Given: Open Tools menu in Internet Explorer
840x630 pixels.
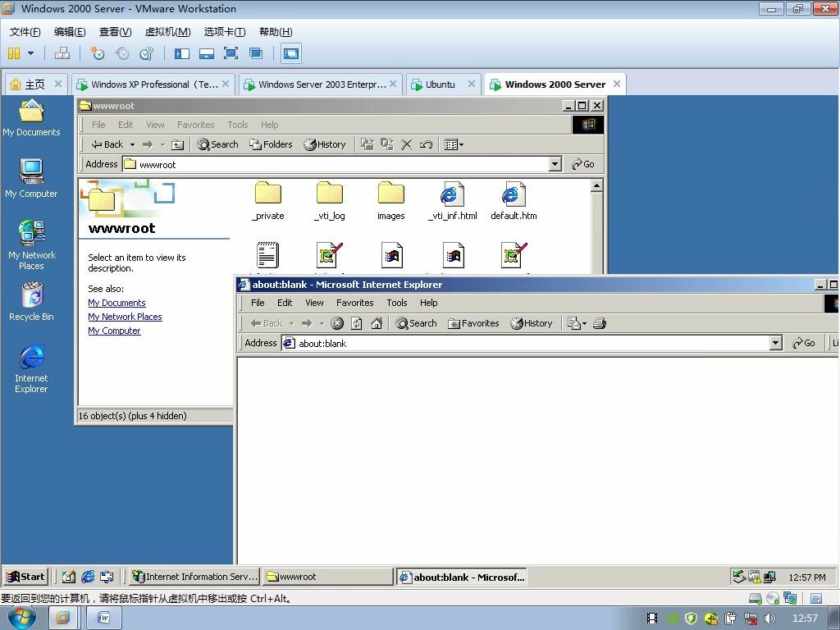Looking at the screenshot, I should 397,303.
